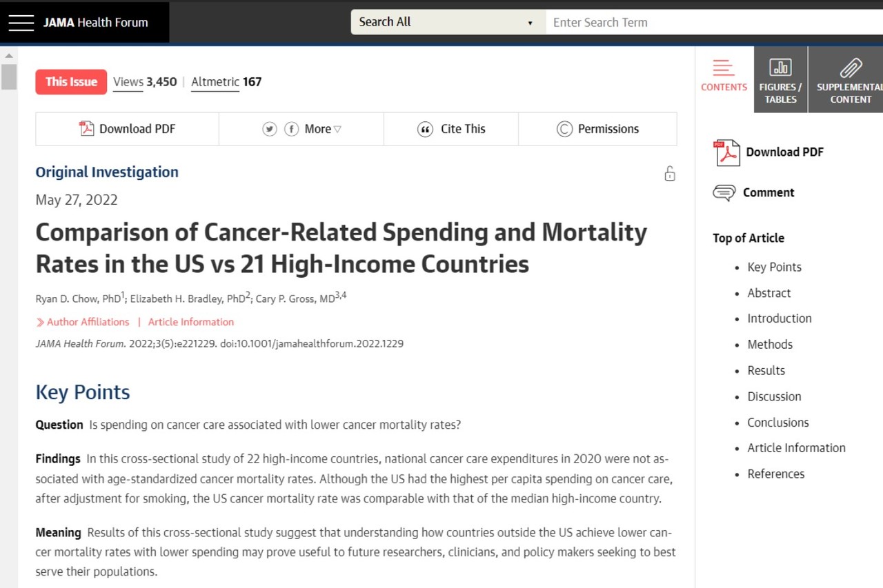The height and width of the screenshot is (588, 883).
Task: Click the Enter Search Term field
Action: pos(711,22)
